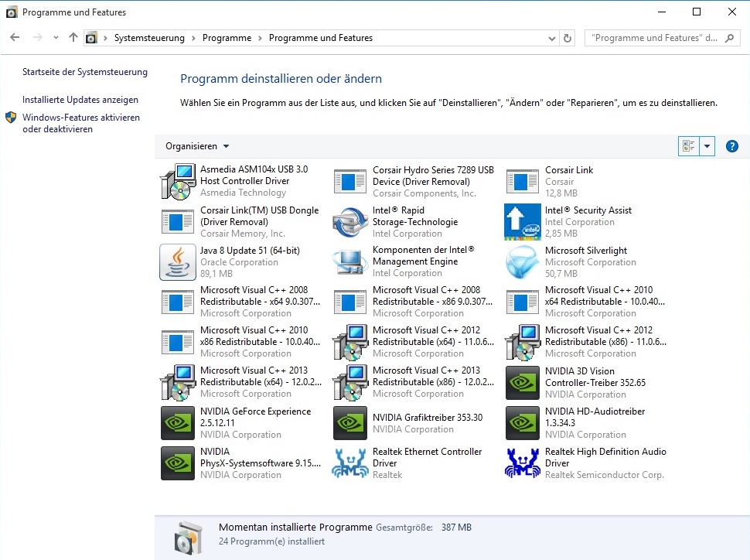Open recent locations dropdown arrow
750x560 pixels.
click(x=56, y=37)
